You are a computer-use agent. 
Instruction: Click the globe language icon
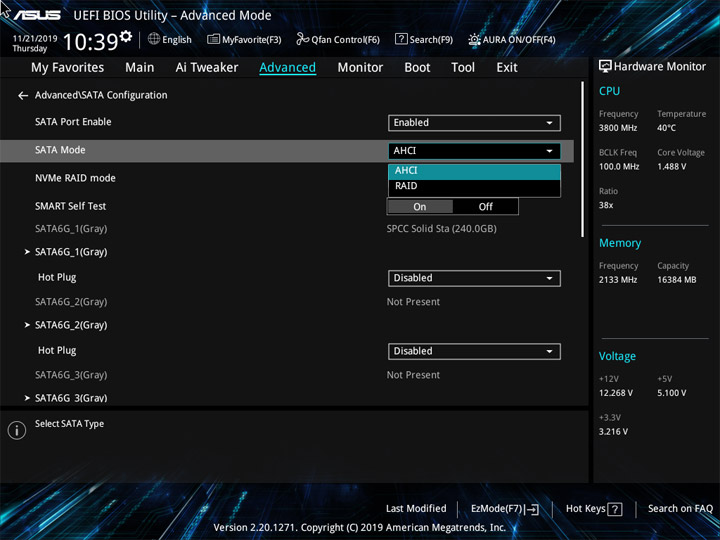[154, 39]
